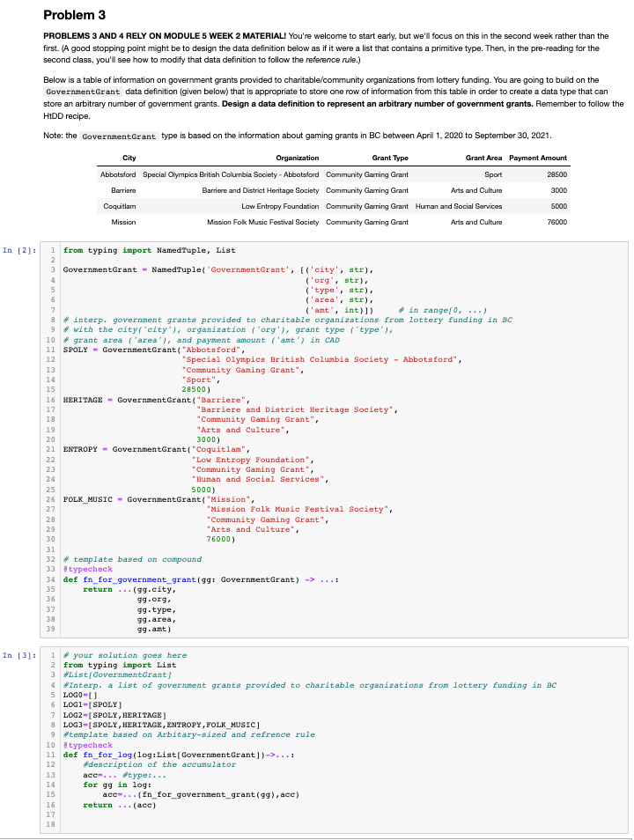Click the 'def fn_for_government_grant' line
The height and width of the screenshot is (840, 634).
pyautogui.click(x=201, y=579)
